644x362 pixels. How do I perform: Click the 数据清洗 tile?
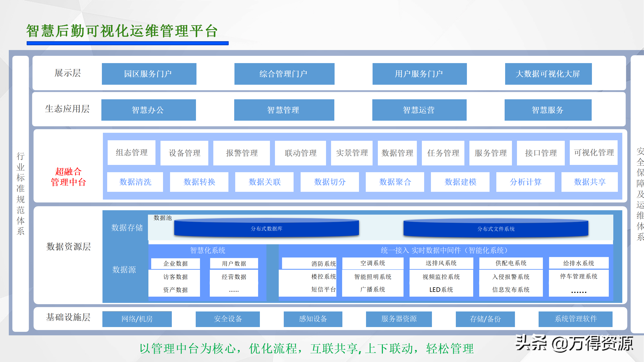tap(135, 182)
